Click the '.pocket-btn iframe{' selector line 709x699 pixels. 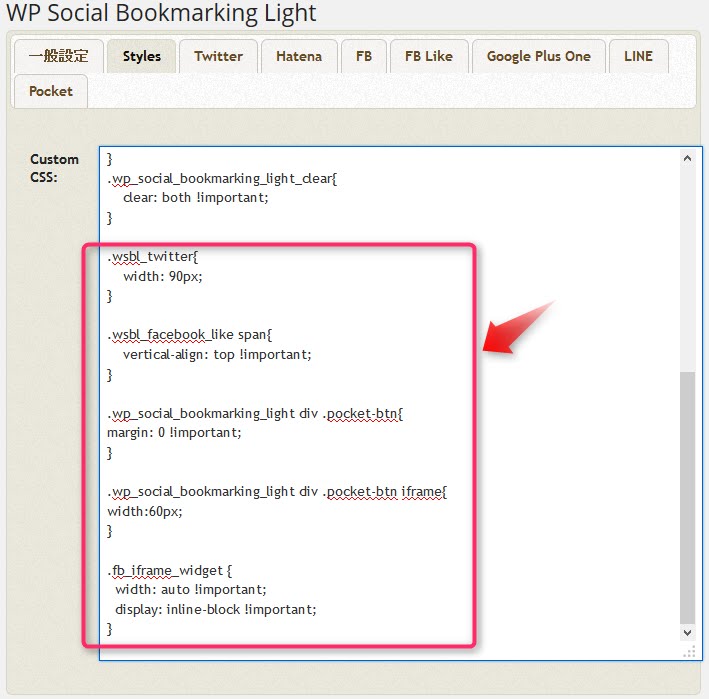(x=277, y=492)
